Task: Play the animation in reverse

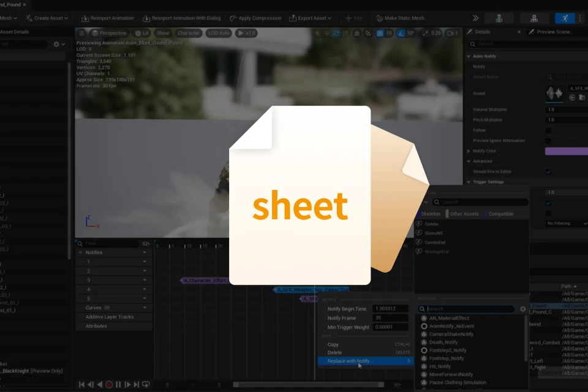Action: click(x=100, y=385)
